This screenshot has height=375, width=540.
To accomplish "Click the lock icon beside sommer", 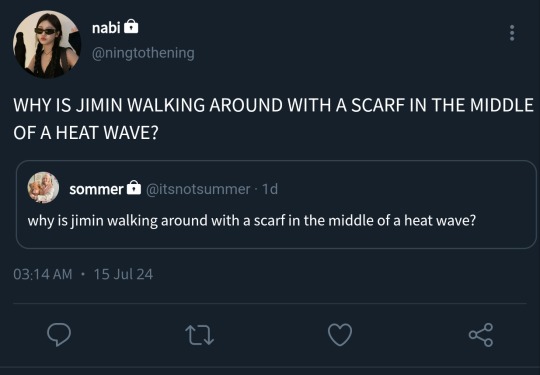I will pyautogui.click(x=134, y=188).
